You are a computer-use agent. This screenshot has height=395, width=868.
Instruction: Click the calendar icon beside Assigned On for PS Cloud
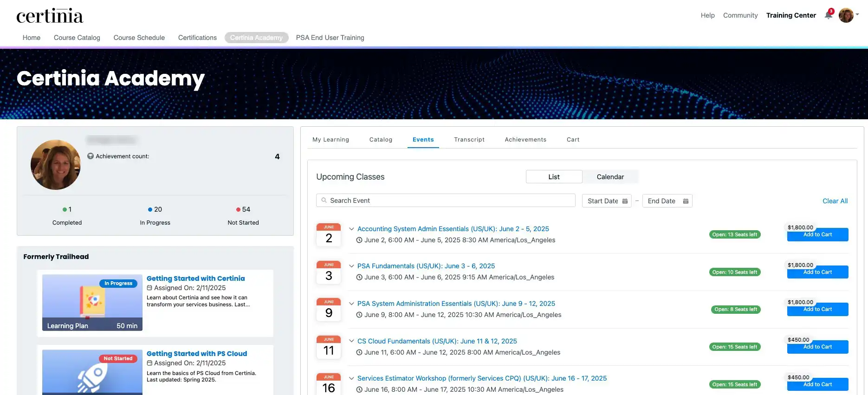tap(149, 363)
